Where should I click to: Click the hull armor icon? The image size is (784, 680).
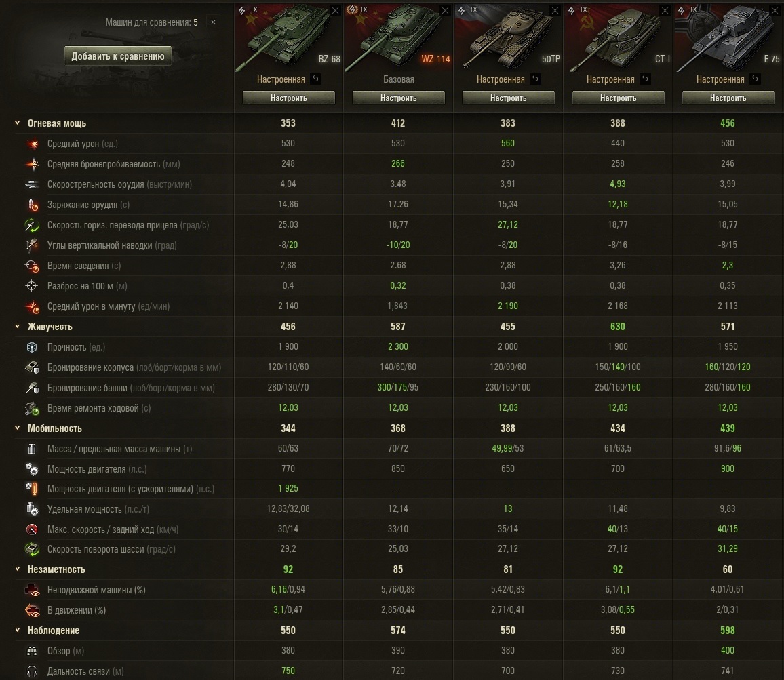(32, 367)
